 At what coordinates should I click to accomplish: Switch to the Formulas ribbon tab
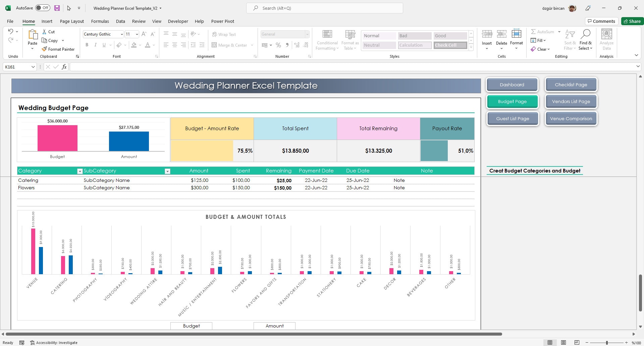coord(100,21)
